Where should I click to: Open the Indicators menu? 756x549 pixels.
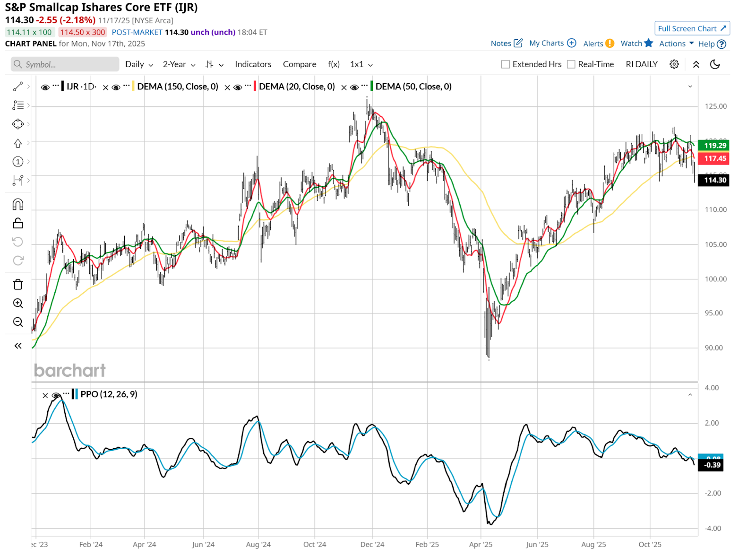click(x=253, y=64)
